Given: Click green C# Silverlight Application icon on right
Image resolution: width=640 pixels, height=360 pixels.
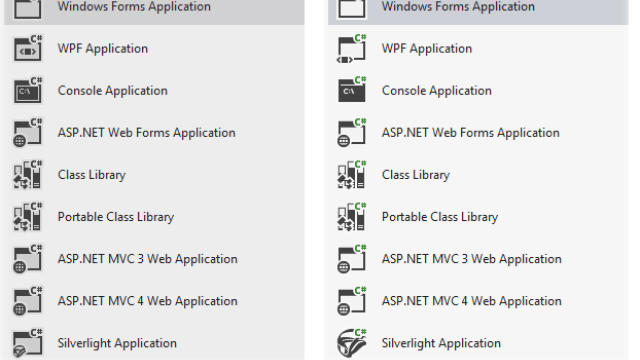Looking at the screenshot, I should (x=351, y=342).
